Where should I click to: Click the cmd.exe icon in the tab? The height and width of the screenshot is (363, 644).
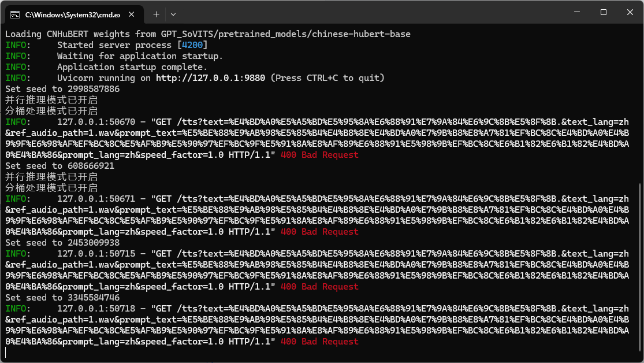(16, 13)
